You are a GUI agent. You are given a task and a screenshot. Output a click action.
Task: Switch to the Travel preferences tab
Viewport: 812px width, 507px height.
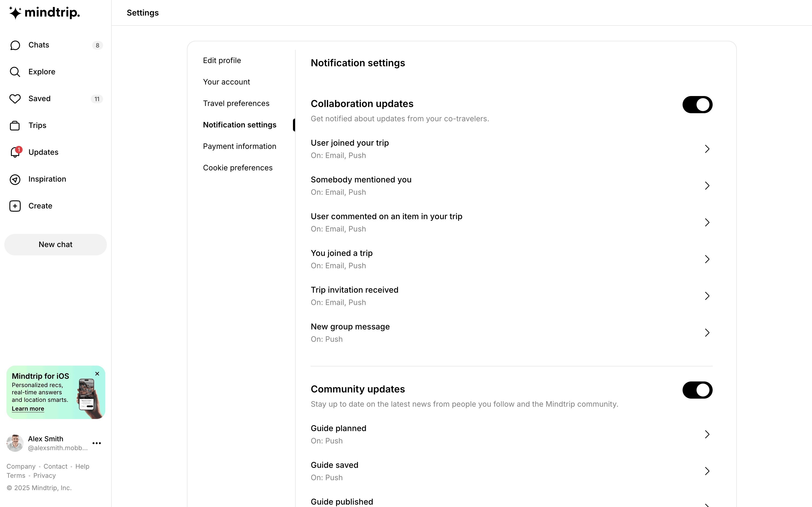(x=236, y=103)
